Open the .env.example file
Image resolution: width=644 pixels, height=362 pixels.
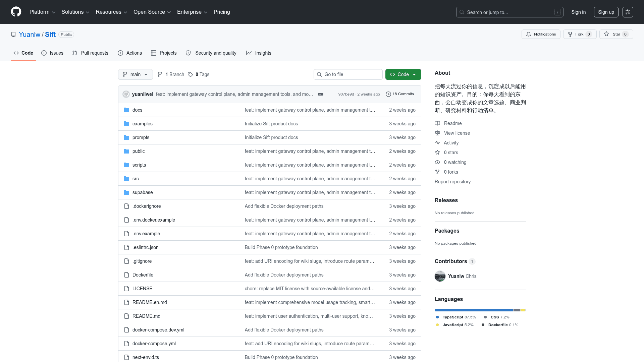tap(146, 234)
